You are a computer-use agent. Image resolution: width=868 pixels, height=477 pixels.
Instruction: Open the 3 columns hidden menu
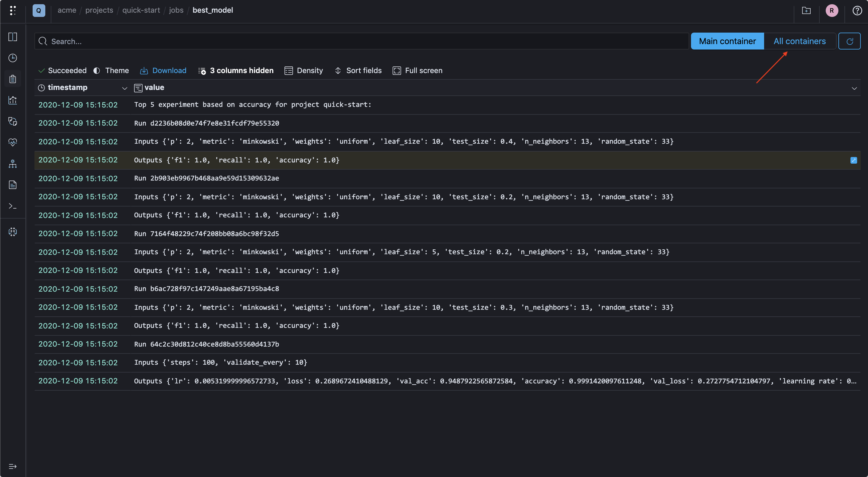tap(236, 70)
